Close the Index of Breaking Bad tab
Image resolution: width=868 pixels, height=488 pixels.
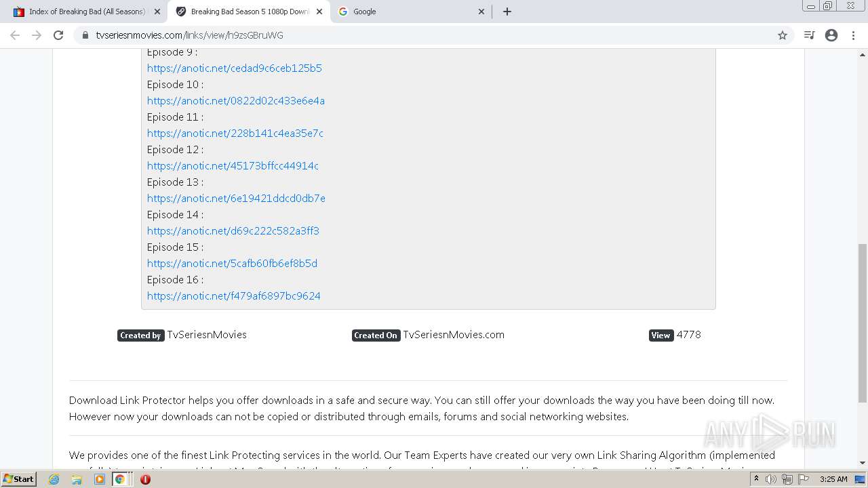(x=157, y=12)
